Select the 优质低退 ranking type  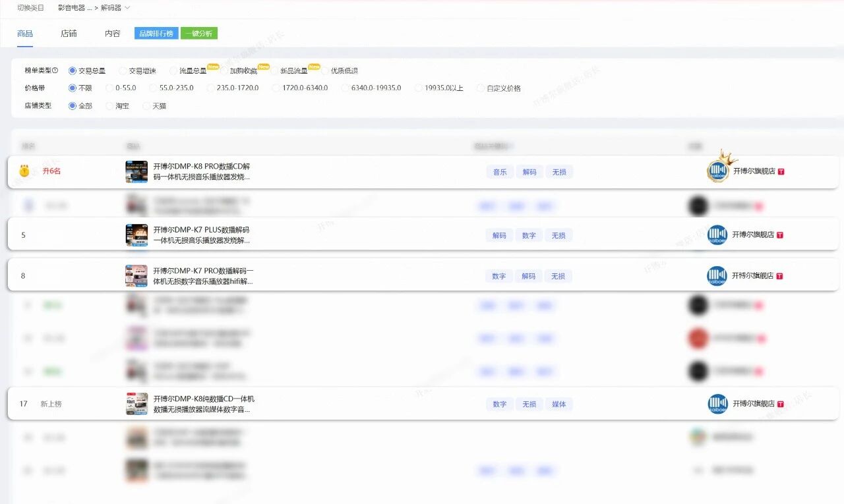[x=340, y=70]
